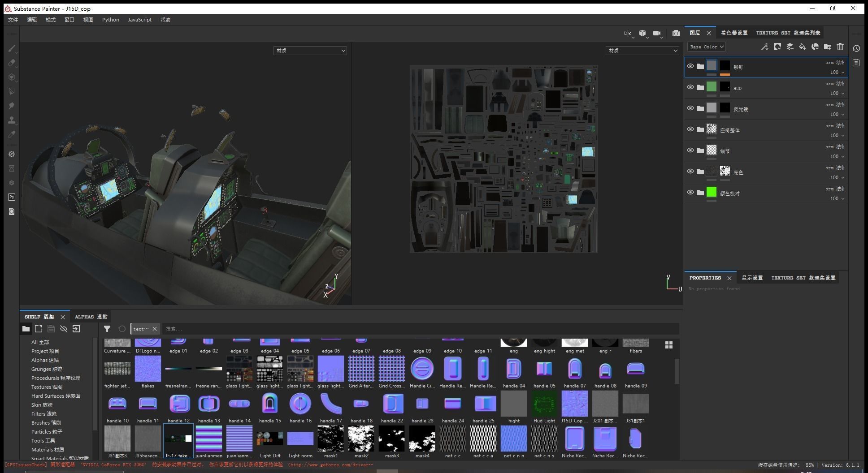This screenshot has width=868, height=473.
Task: Select the Polygon Fill tool
Action: coord(12,91)
